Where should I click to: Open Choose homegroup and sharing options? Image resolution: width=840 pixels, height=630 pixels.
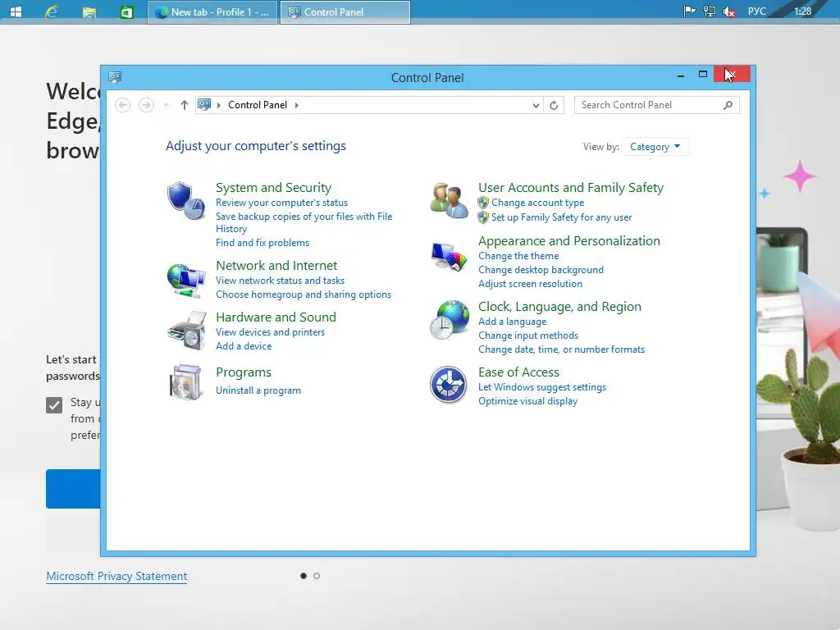[x=304, y=294]
